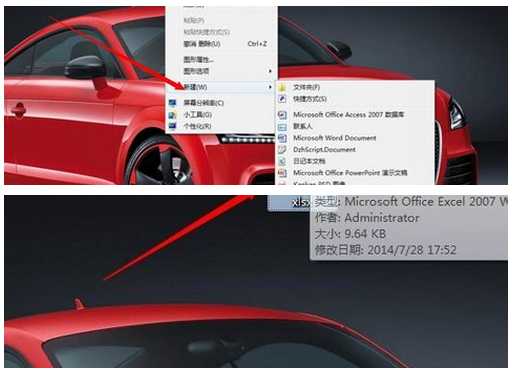
Task: Click the monitor icon beside 屏幕分辨率(C)
Action: [x=172, y=103]
